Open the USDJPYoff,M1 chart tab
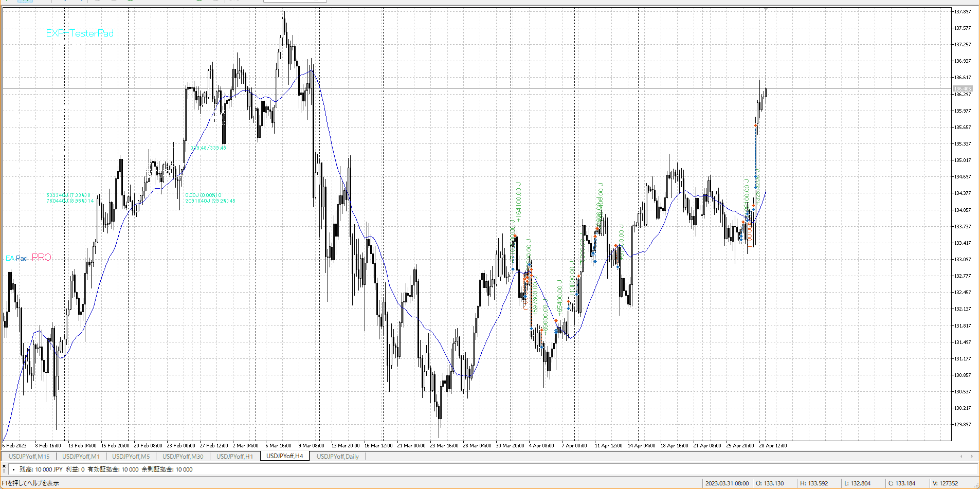 click(81, 456)
